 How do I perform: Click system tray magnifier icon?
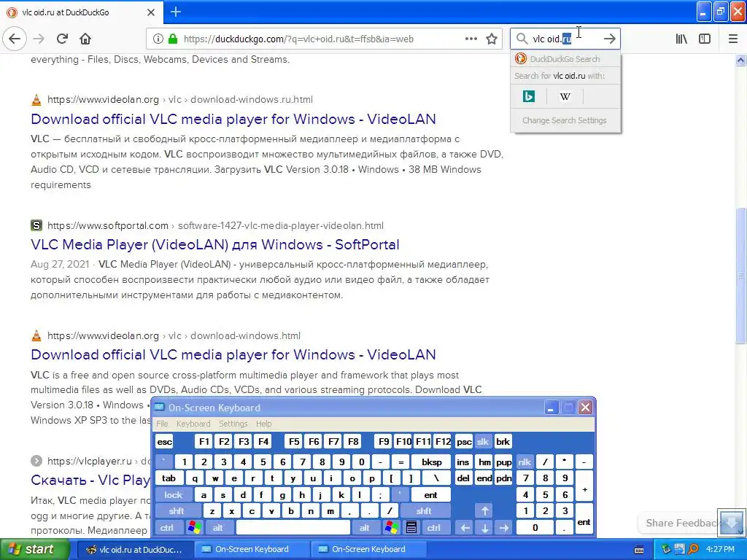tap(693, 550)
